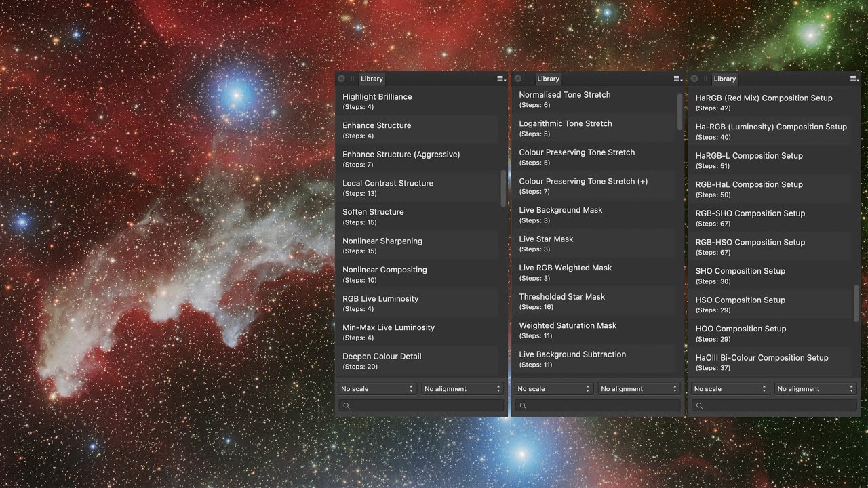Select HaOIII Bi-Colour Composition Setup macro

[770, 362]
